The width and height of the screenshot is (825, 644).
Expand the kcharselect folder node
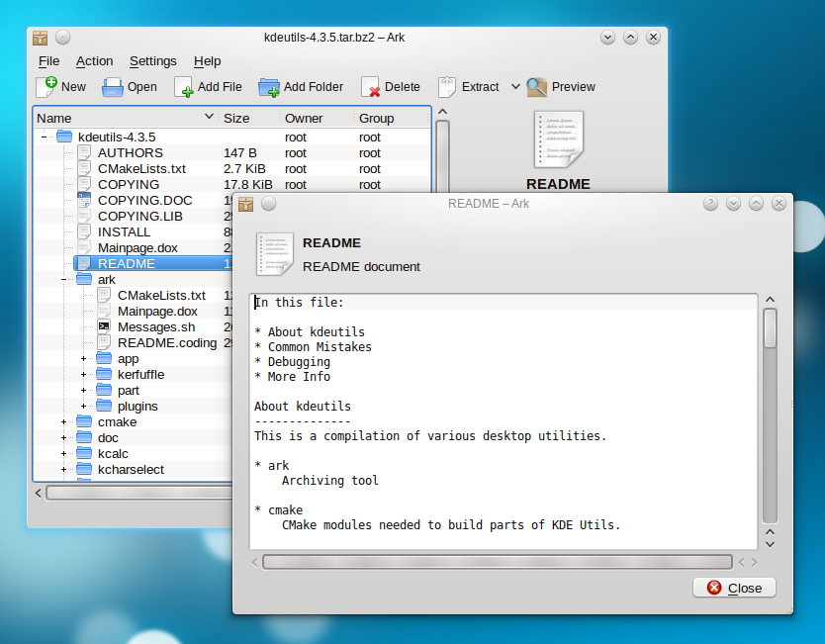[x=64, y=469]
